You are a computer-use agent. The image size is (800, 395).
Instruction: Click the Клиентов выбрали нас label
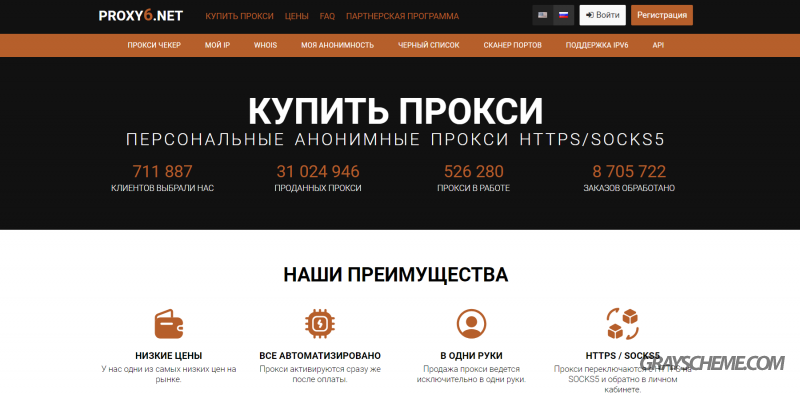162,188
